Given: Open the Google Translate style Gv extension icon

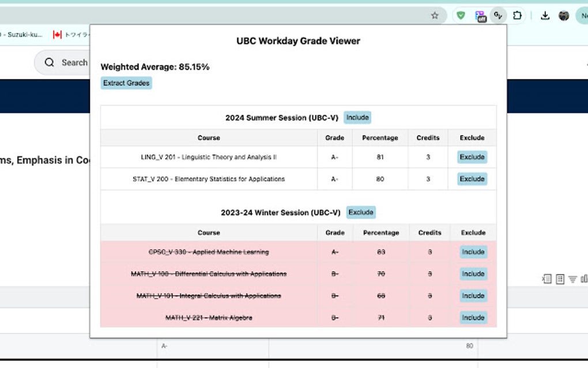Looking at the screenshot, I should point(497,16).
